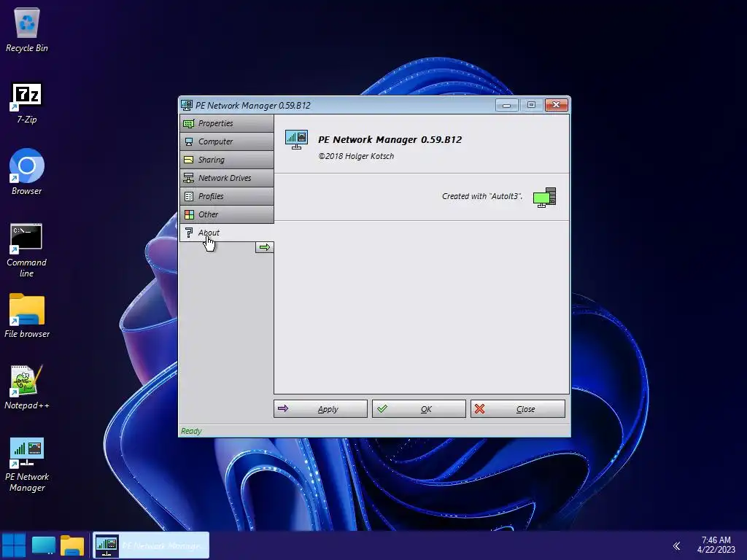747x560 pixels.
Task: Open File Explorer from the taskbar
Action: click(x=72, y=545)
